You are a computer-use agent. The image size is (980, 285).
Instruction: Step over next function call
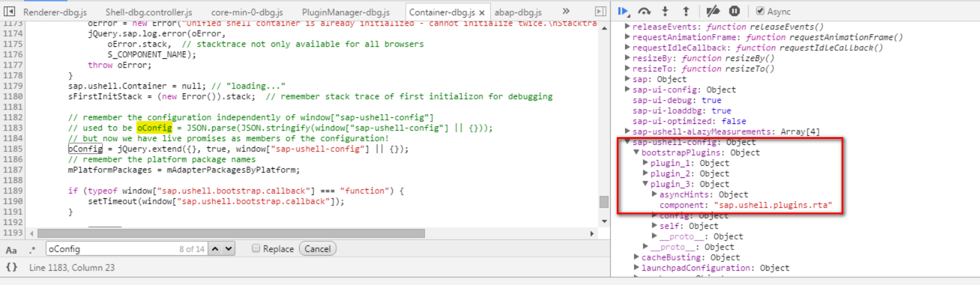click(x=644, y=11)
